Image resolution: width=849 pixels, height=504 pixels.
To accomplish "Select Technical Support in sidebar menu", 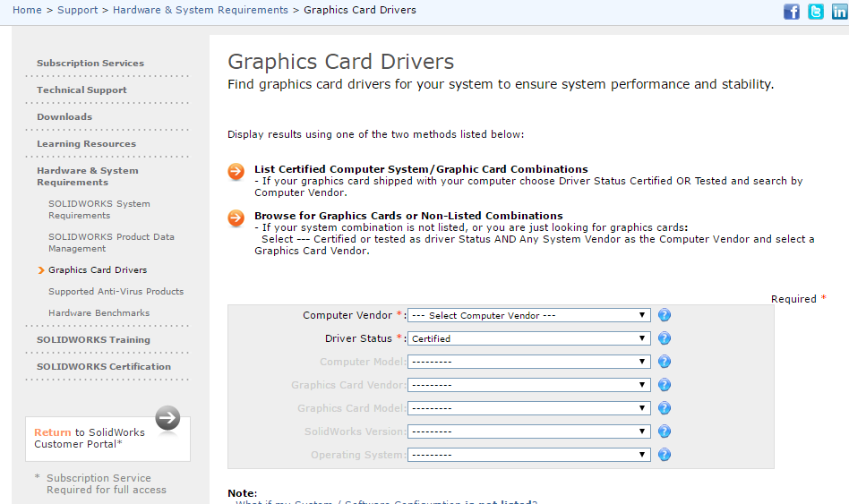I will click(81, 90).
